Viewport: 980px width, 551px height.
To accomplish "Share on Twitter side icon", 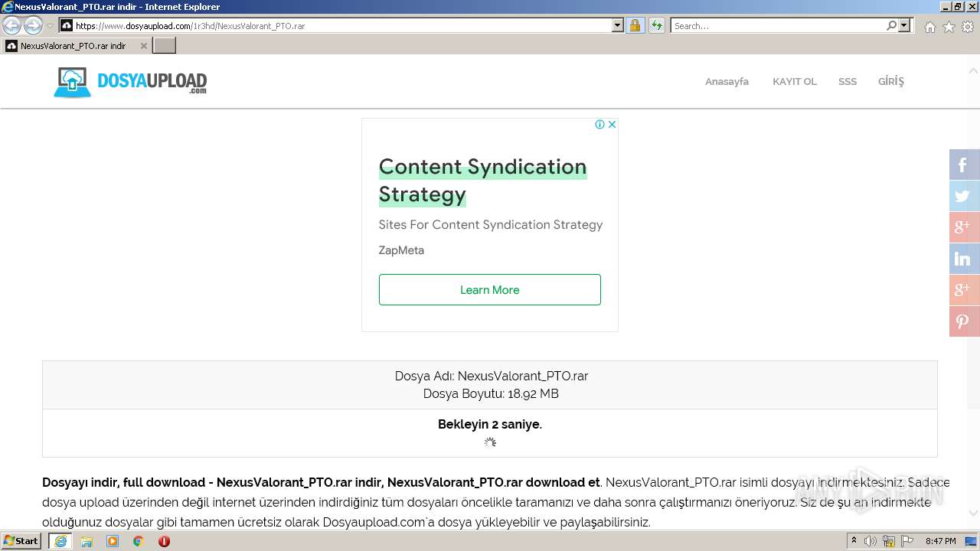I will coord(965,196).
